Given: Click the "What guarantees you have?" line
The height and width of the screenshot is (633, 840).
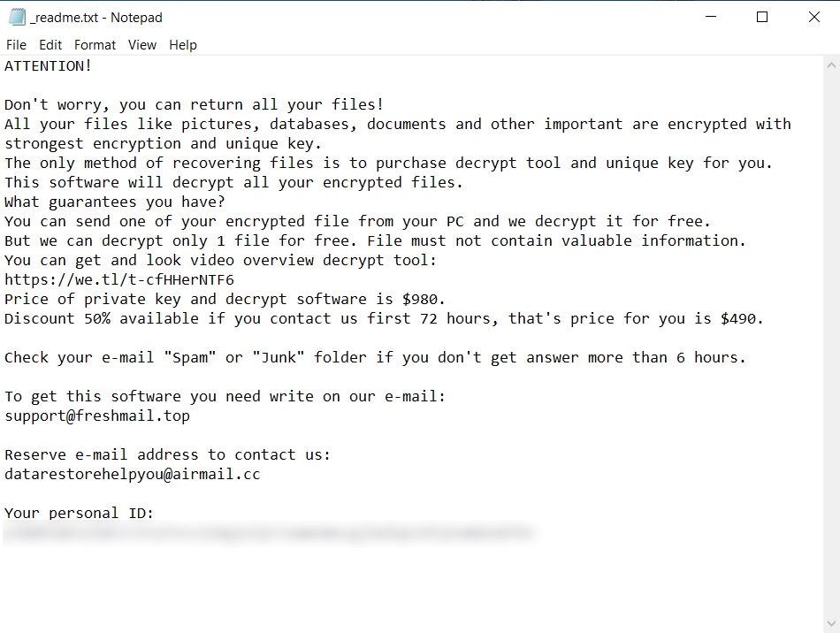Looking at the screenshot, I should [x=115, y=202].
